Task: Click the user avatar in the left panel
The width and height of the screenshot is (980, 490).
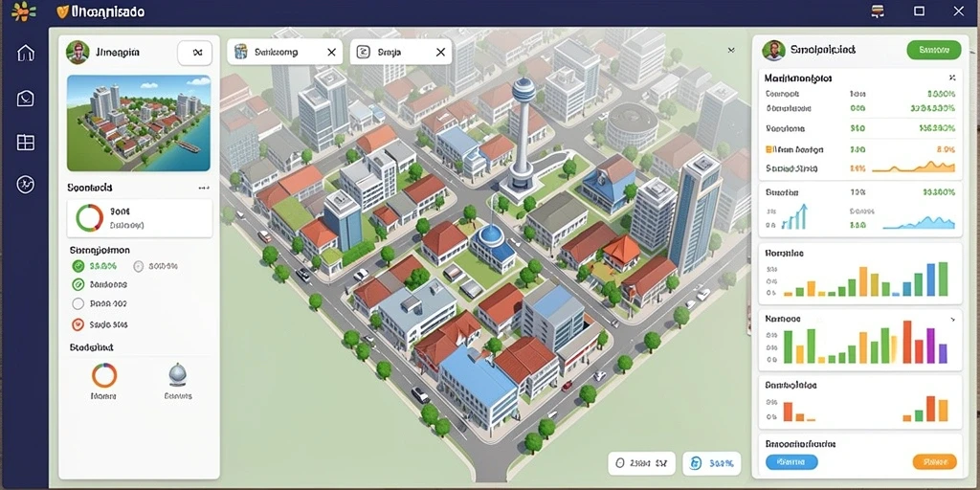Action: pyautogui.click(x=78, y=53)
